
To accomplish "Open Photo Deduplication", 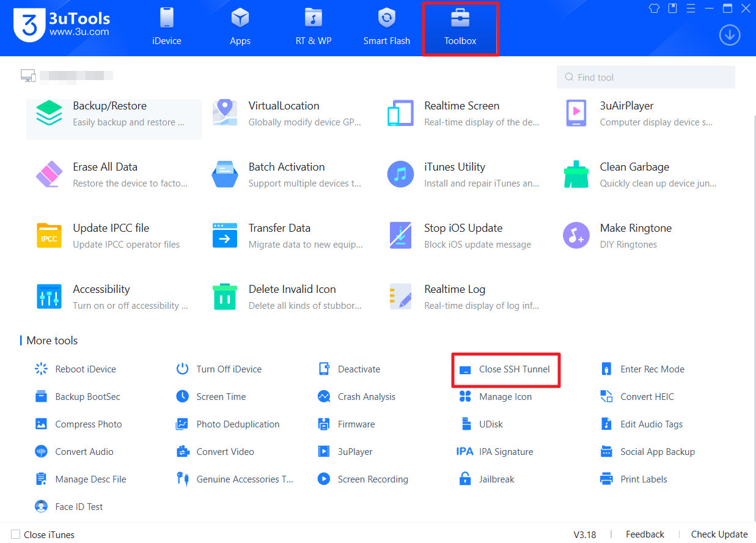I will point(228,424).
